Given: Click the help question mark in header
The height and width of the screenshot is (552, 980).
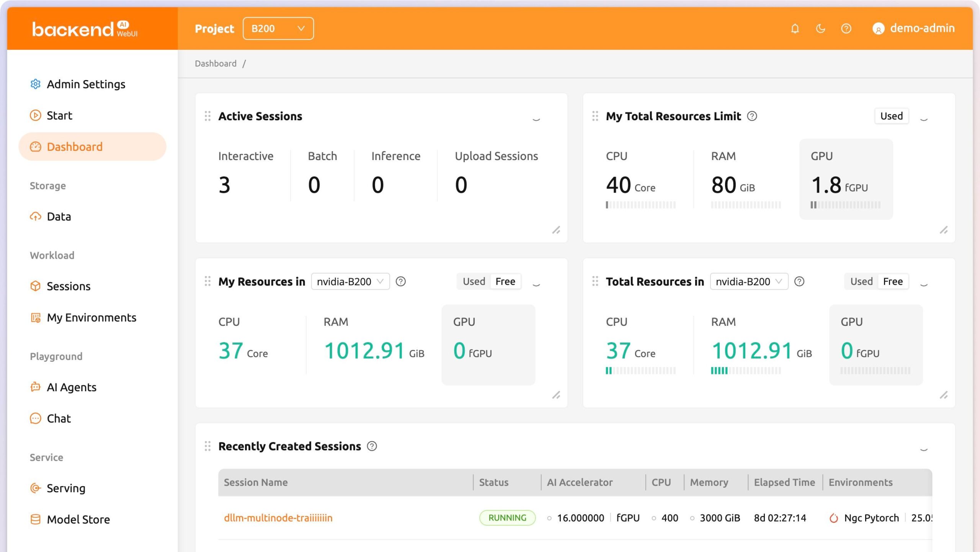Looking at the screenshot, I should pos(846,29).
